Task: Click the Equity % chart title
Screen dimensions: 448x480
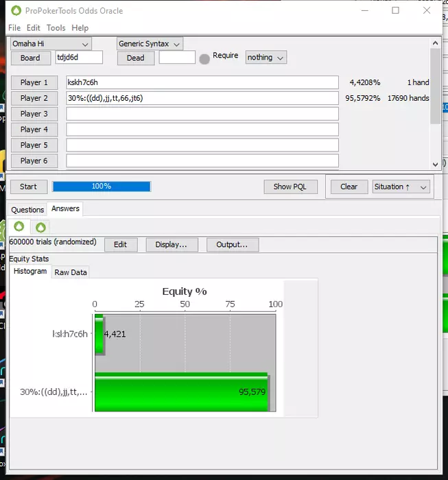Action: point(185,291)
